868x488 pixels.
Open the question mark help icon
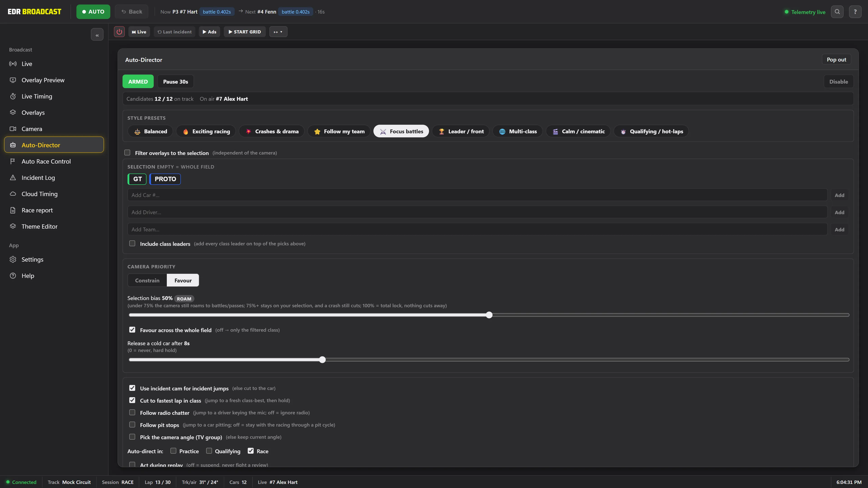pos(855,12)
